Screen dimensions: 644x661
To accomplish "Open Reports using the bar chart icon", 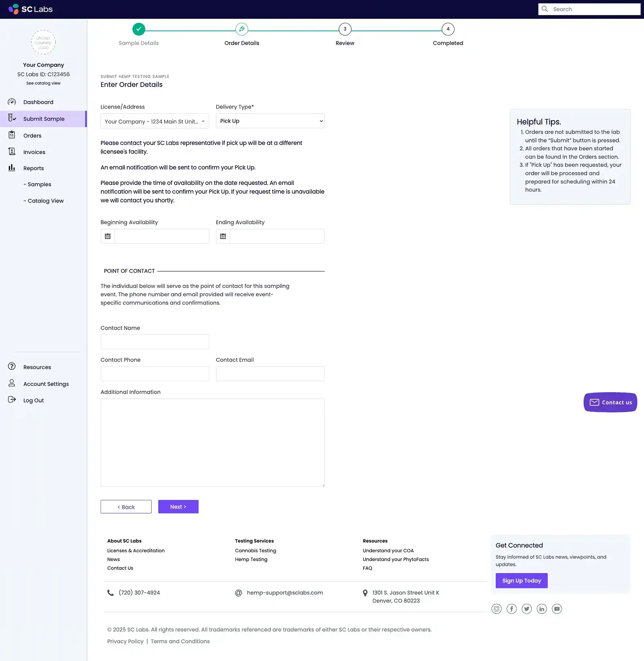I will point(12,168).
